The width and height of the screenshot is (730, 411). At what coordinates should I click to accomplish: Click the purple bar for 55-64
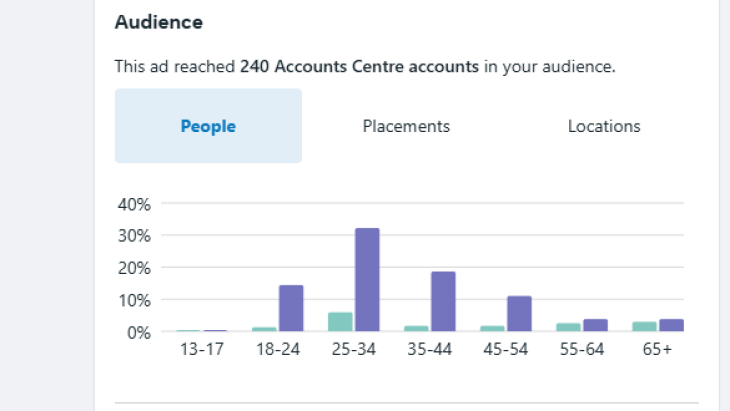pyautogui.click(x=595, y=325)
